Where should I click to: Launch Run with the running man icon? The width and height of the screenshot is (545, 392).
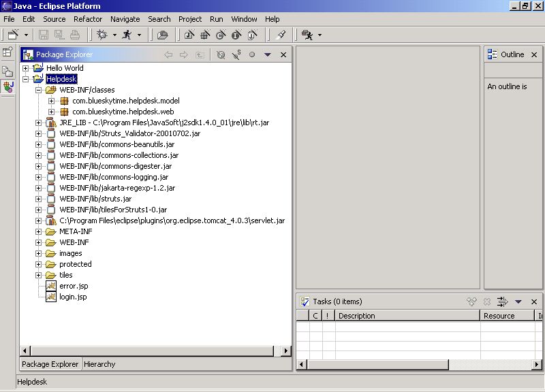127,35
